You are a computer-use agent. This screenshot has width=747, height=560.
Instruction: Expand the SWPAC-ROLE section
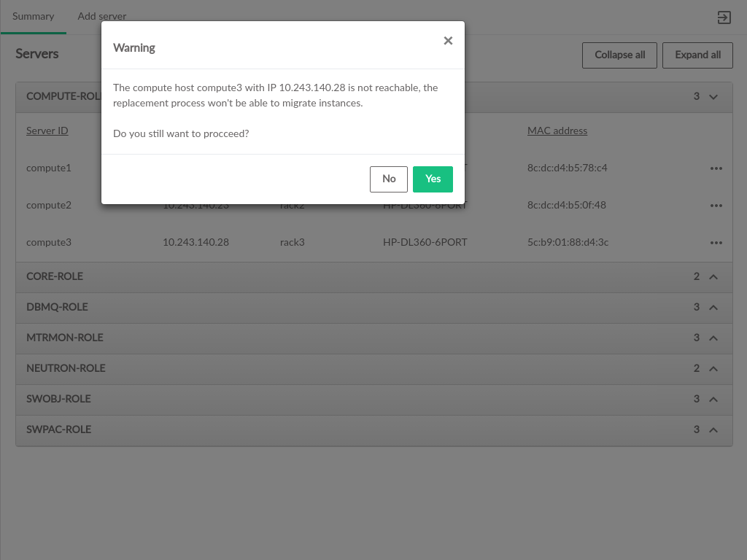coord(713,430)
